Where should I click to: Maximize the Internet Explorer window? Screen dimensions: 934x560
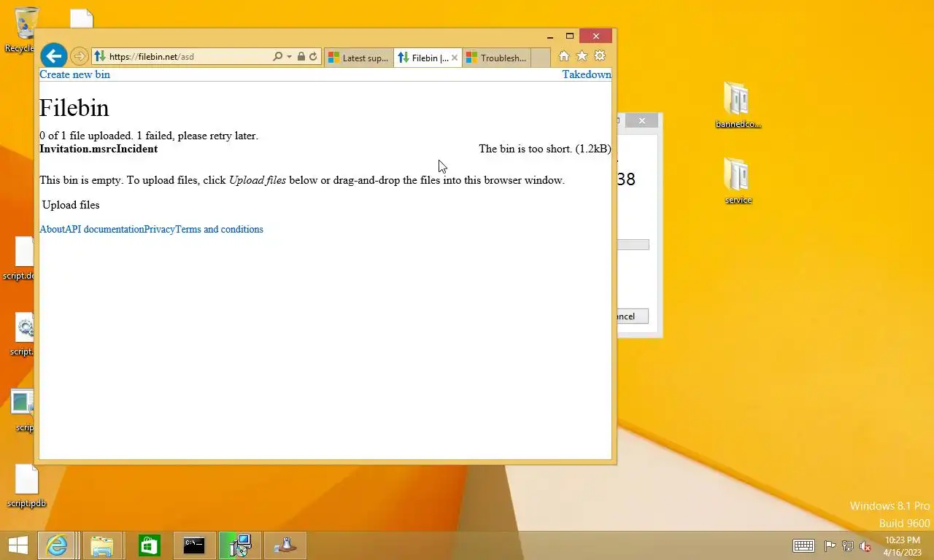coord(570,36)
